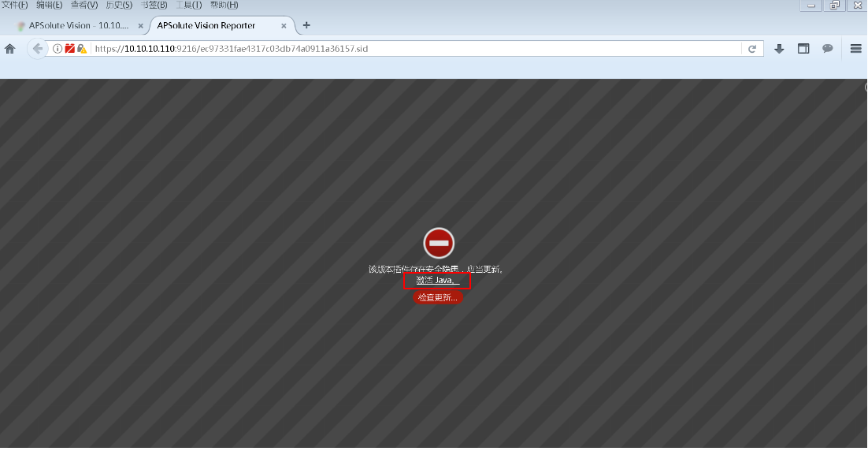Open the 工具(T) menu
The image size is (868, 451).
pyautogui.click(x=188, y=5)
